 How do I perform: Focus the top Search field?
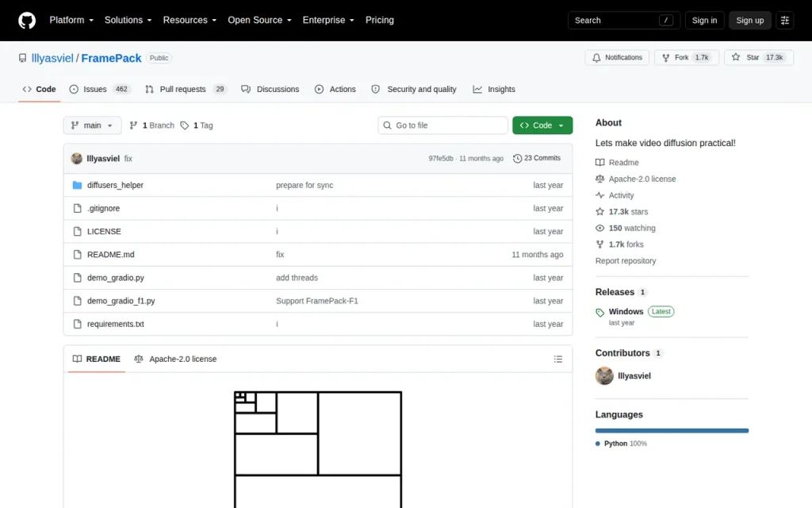coord(623,20)
